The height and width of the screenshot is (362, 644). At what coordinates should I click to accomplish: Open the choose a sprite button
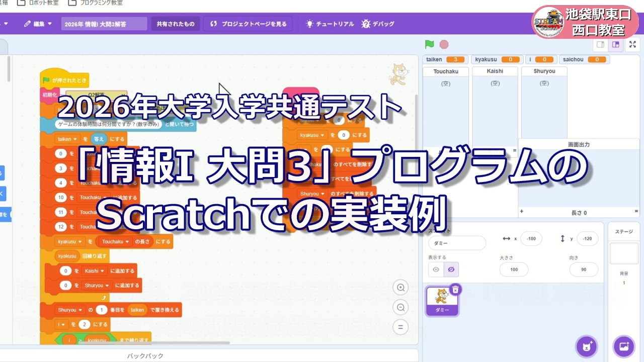pyautogui.click(x=586, y=346)
